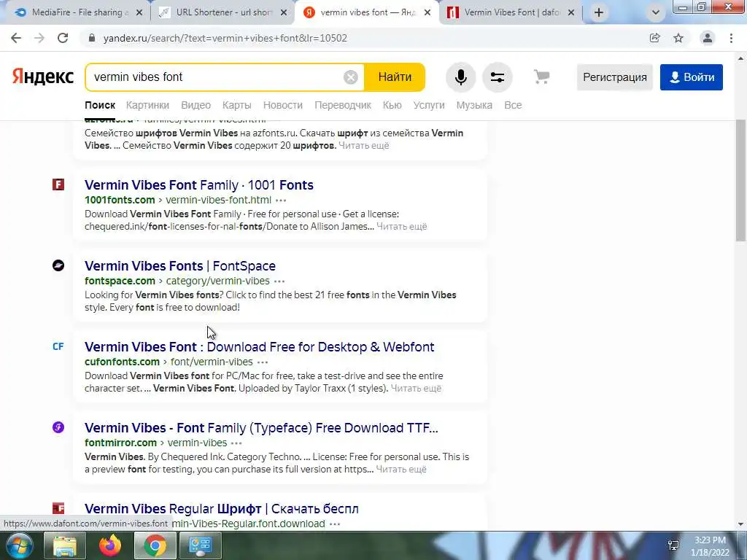Expand Читать ещё in fontmirror snippet
Viewport: 747px width, 560px height.
point(401,470)
